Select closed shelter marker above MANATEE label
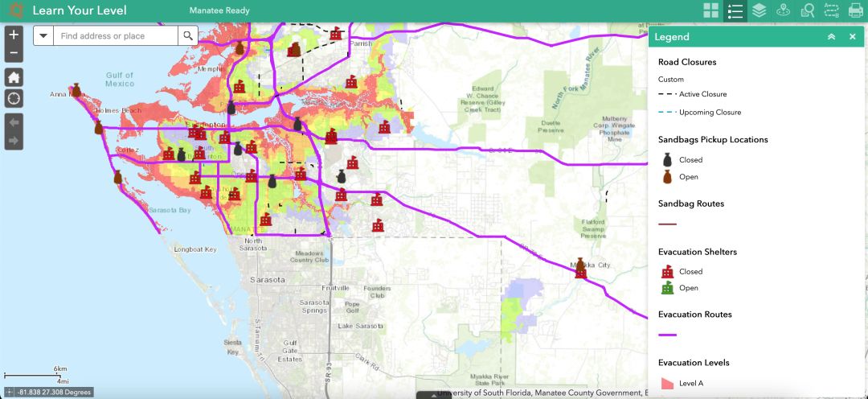 266,220
